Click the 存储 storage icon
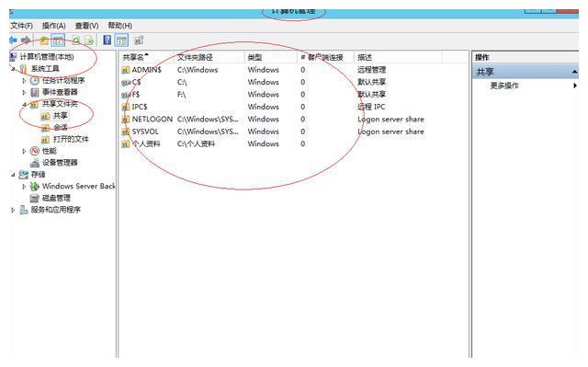 coord(24,175)
